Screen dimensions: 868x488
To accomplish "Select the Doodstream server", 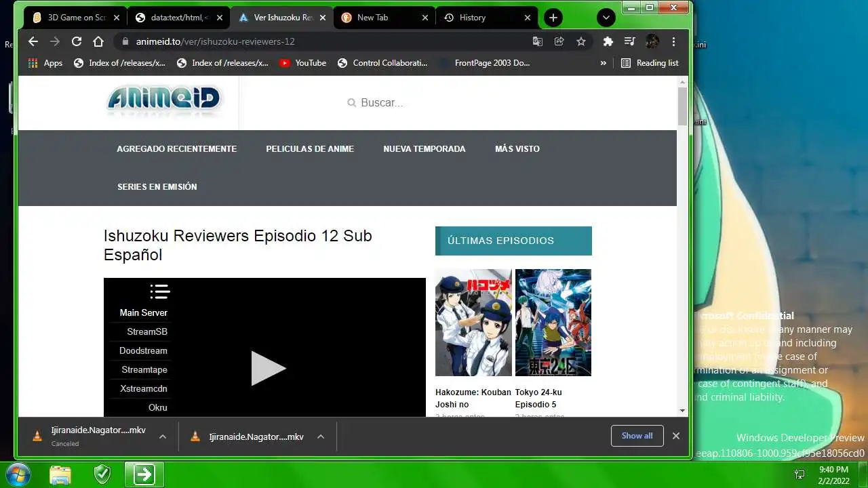I will click(143, 350).
